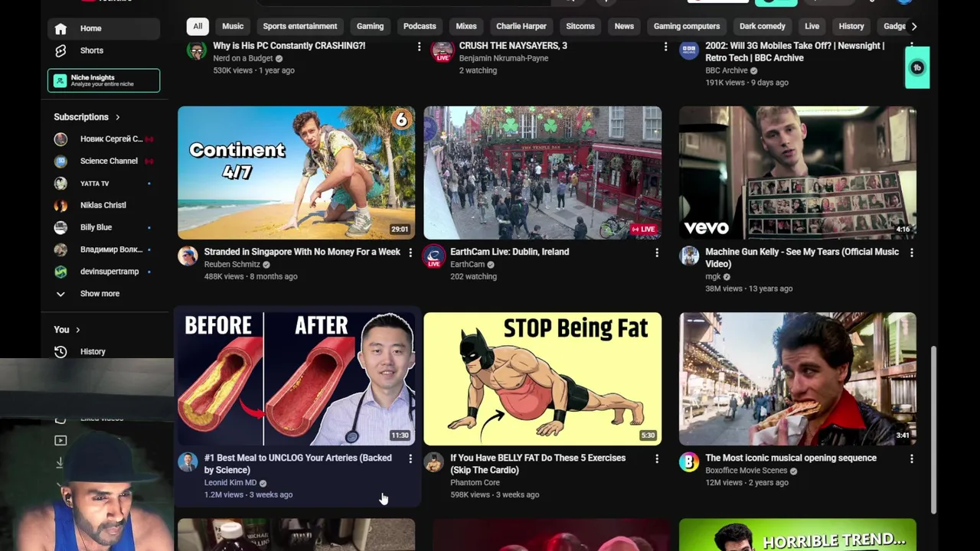This screenshot has width=980, height=551.
Task: Open Phantom Core channel avatar
Action: tap(434, 461)
